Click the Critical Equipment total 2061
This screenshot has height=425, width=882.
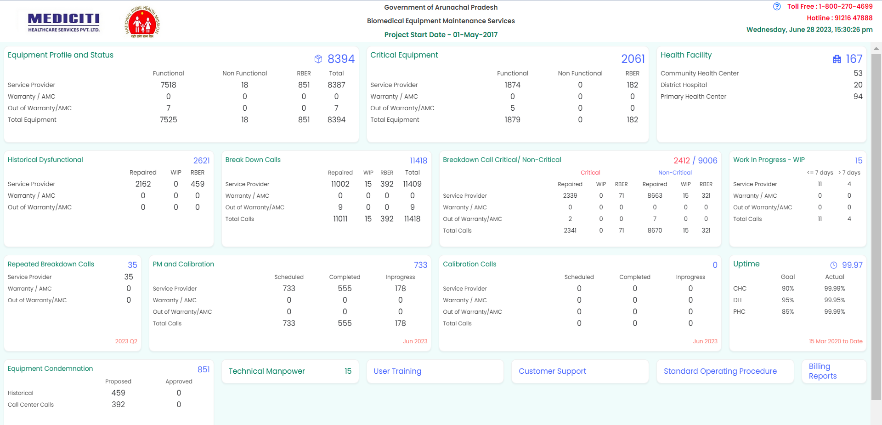[632, 60]
